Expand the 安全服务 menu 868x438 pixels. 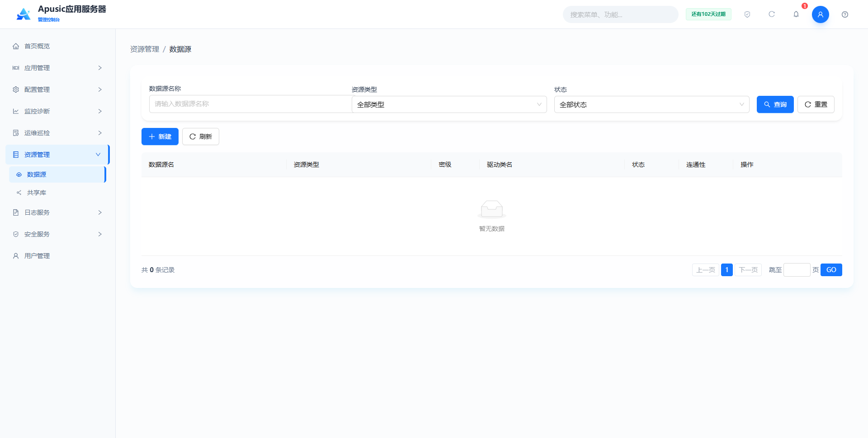tap(57, 234)
